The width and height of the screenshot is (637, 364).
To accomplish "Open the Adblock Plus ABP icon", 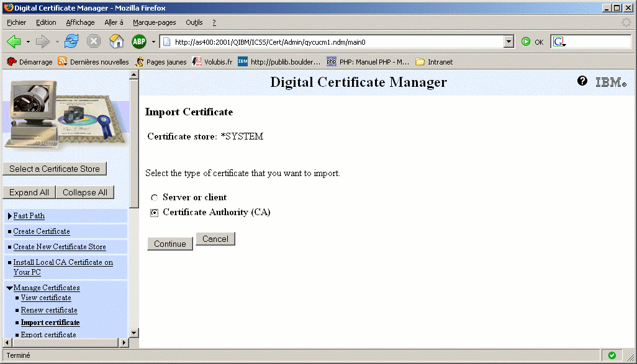I will pos(139,42).
